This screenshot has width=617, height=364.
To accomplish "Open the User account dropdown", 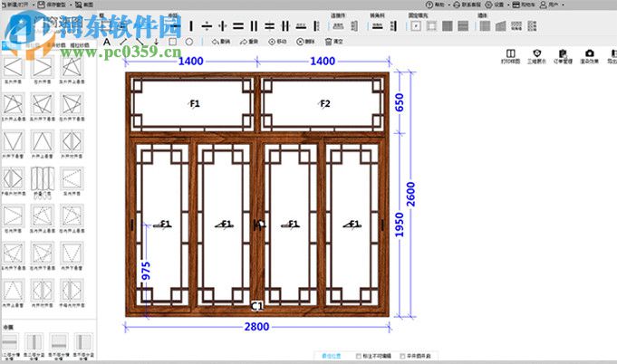I will (551, 5).
